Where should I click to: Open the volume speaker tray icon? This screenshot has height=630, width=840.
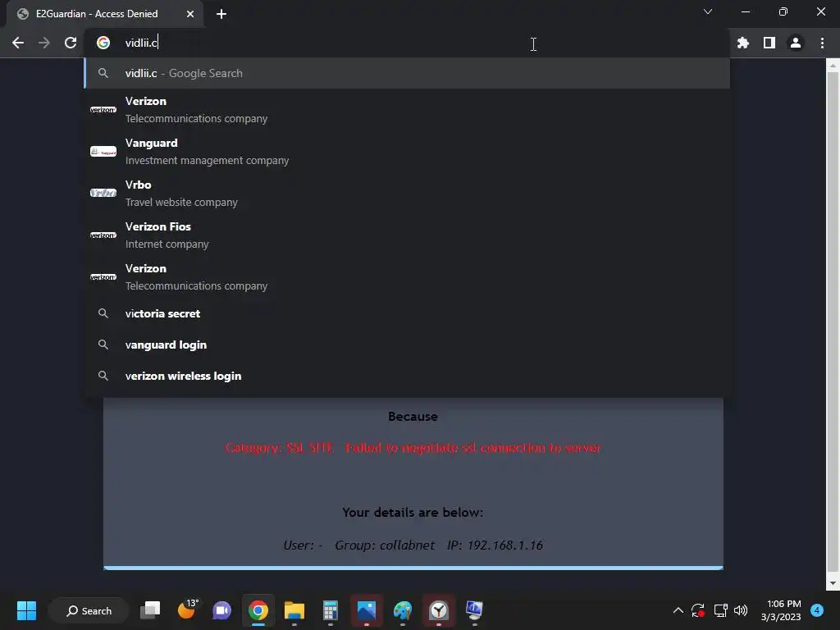[741, 610]
